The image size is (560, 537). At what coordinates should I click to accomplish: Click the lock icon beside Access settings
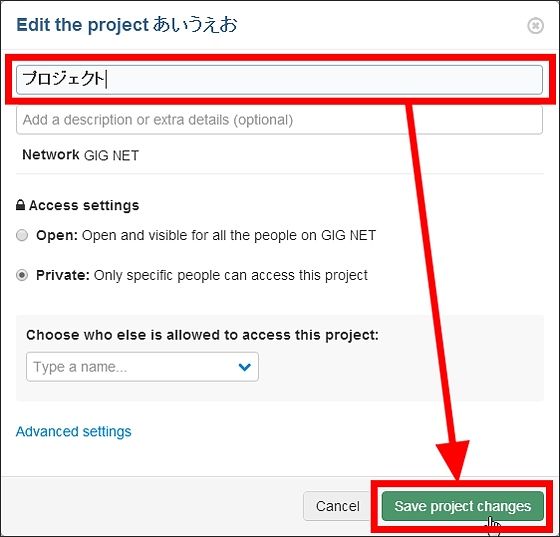(x=21, y=205)
